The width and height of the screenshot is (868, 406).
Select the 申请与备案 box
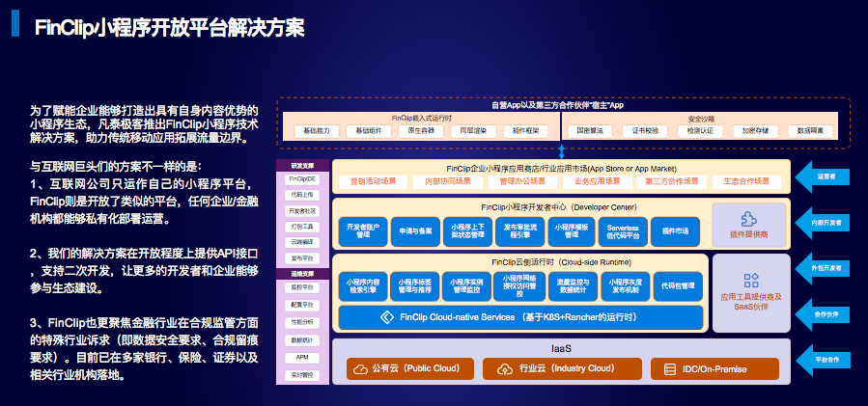click(x=414, y=231)
